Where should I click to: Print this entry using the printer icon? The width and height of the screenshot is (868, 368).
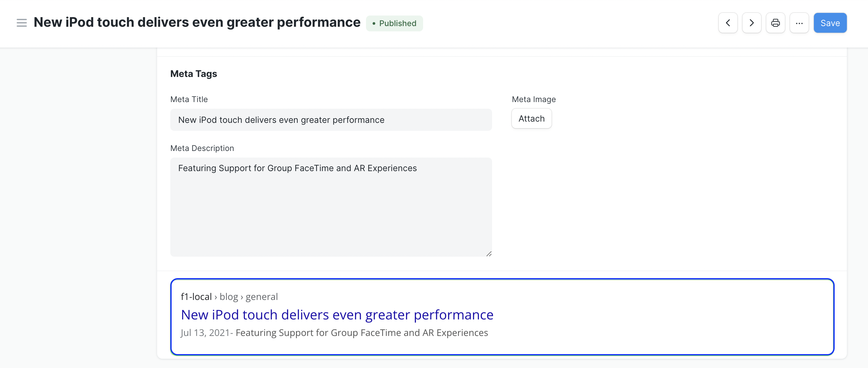click(775, 22)
